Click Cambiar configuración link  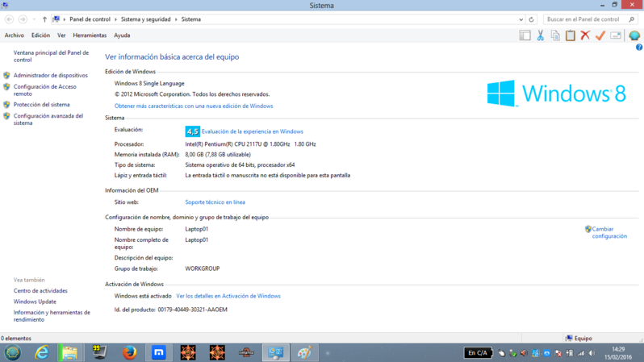coord(609,232)
